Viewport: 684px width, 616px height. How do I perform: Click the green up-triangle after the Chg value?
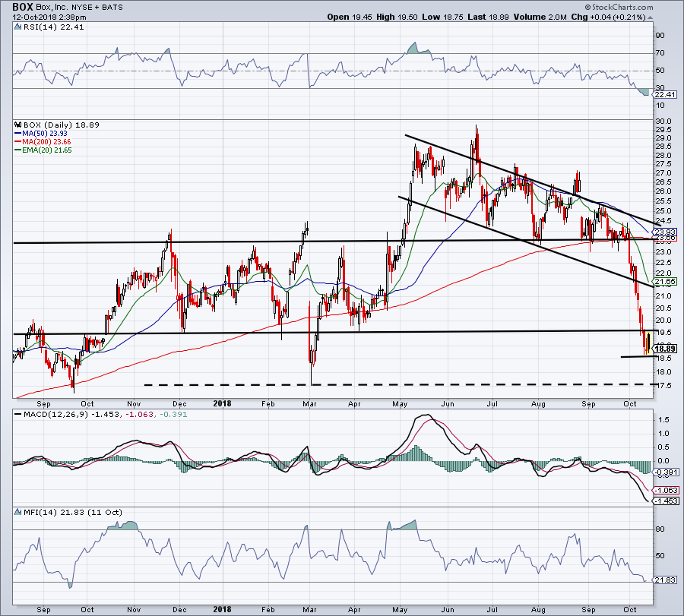[650, 17]
